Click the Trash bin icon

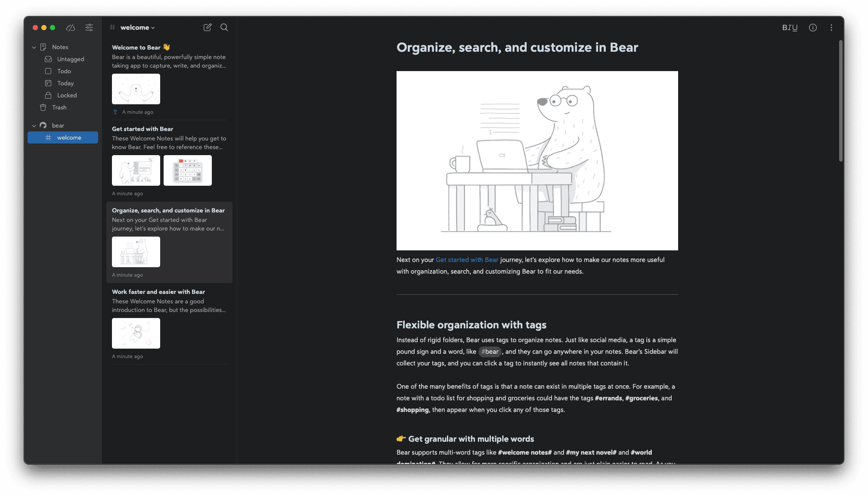[43, 107]
